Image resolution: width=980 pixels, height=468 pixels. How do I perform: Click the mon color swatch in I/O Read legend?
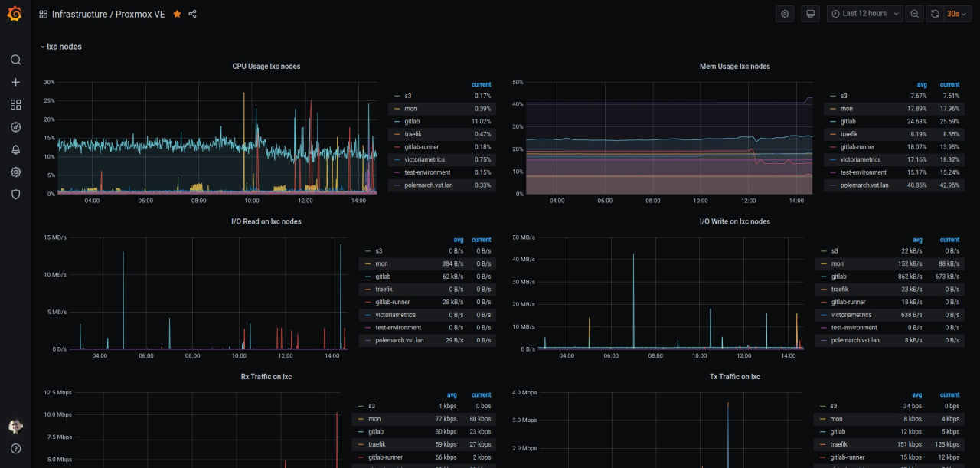pos(367,263)
